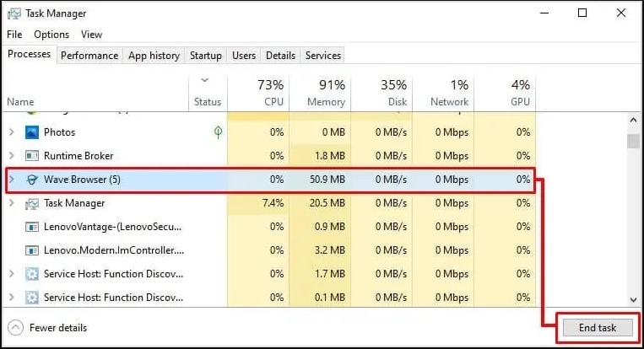The image size is (644, 349).
Task: Expand the Photos process group
Action: coord(11,132)
